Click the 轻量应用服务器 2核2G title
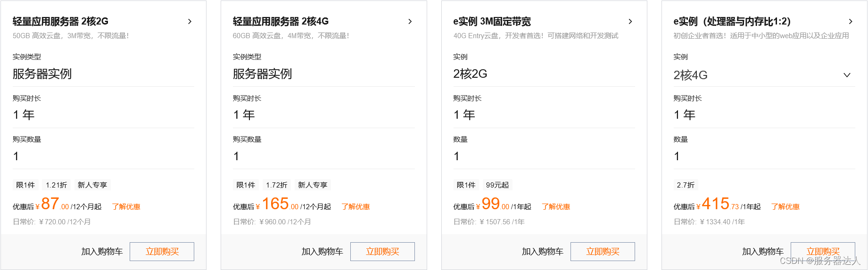Viewport: 868px width, 270px height. click(60, 22)
